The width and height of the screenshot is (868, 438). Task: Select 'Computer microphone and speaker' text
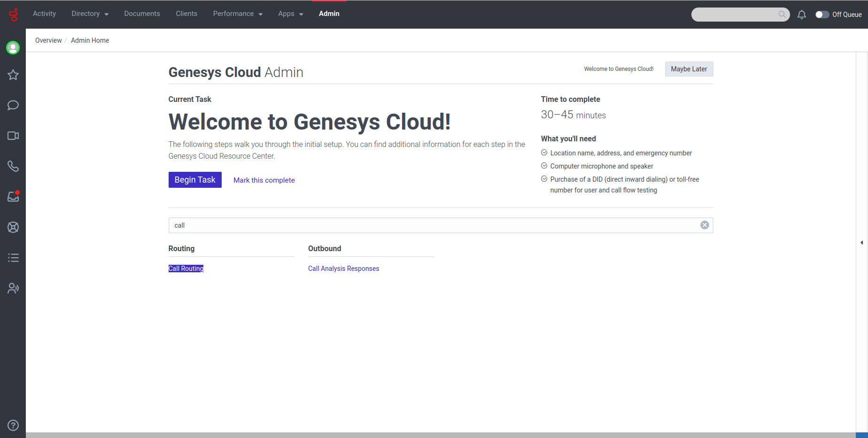(x=602, y=166)
